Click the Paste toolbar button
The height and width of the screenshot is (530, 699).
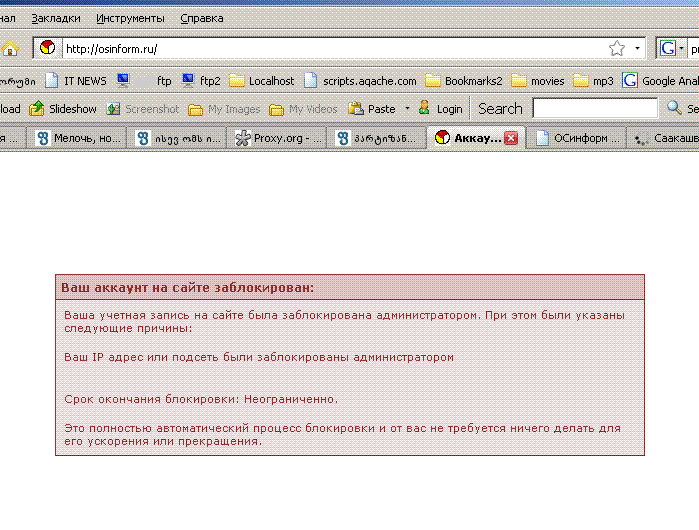point(372,109)
